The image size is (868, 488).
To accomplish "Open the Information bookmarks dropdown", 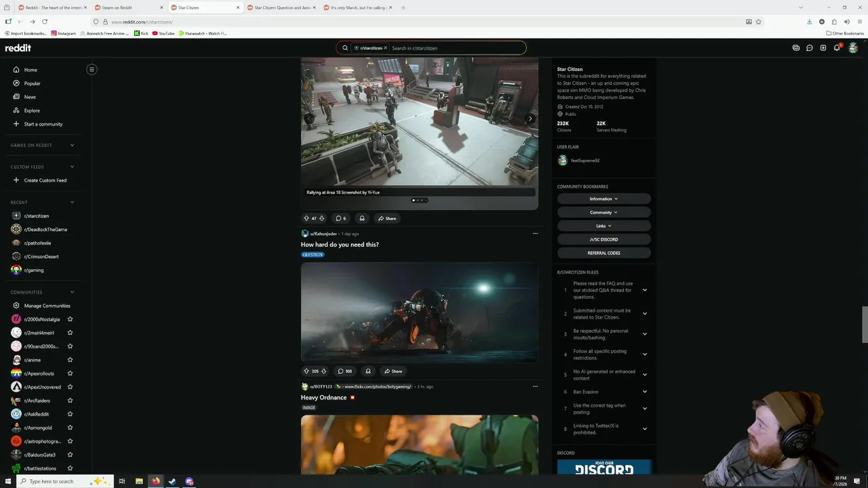I will (x=604, y=199).
